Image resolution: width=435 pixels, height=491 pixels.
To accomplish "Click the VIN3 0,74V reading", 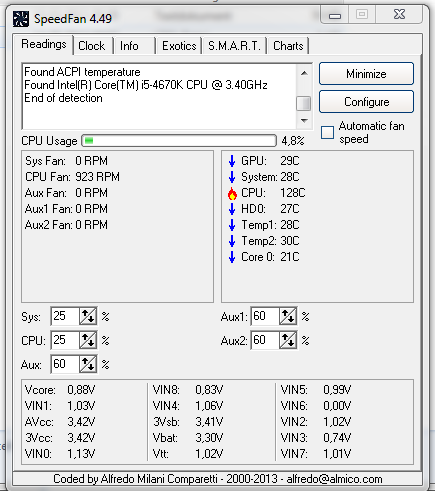I will point(316,438).
